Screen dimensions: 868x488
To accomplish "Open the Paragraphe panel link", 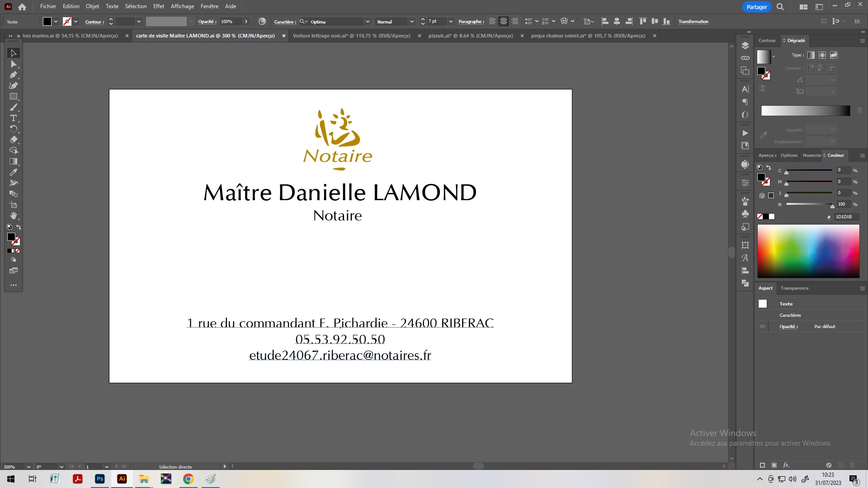I will point(471,22).
